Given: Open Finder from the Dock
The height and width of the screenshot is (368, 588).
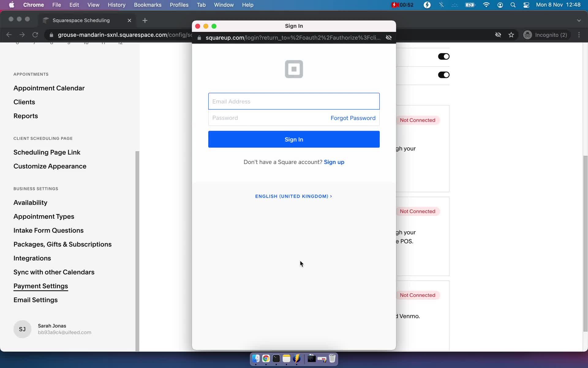Looking at the screenshot, I should point(256,358).
